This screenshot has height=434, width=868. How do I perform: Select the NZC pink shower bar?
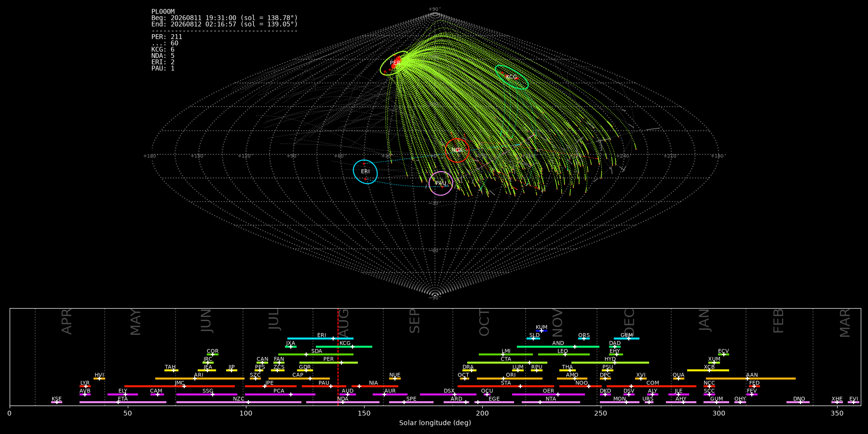pos(239,402)
